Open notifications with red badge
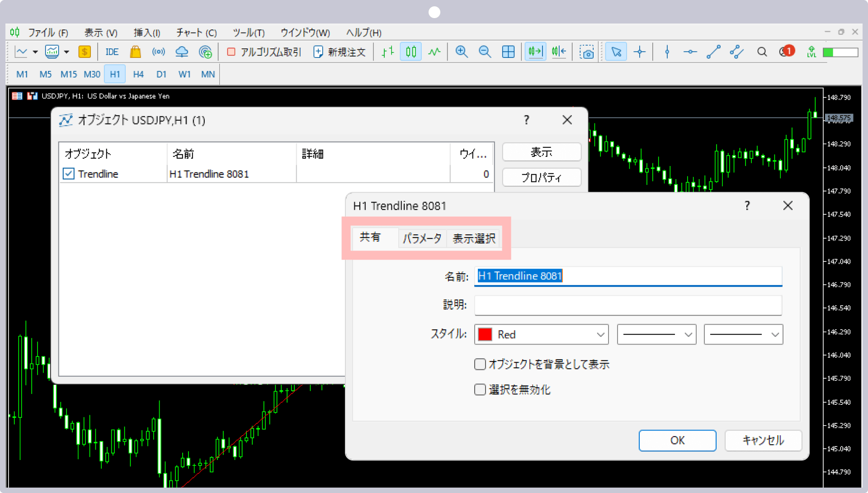 pos(787,51)
